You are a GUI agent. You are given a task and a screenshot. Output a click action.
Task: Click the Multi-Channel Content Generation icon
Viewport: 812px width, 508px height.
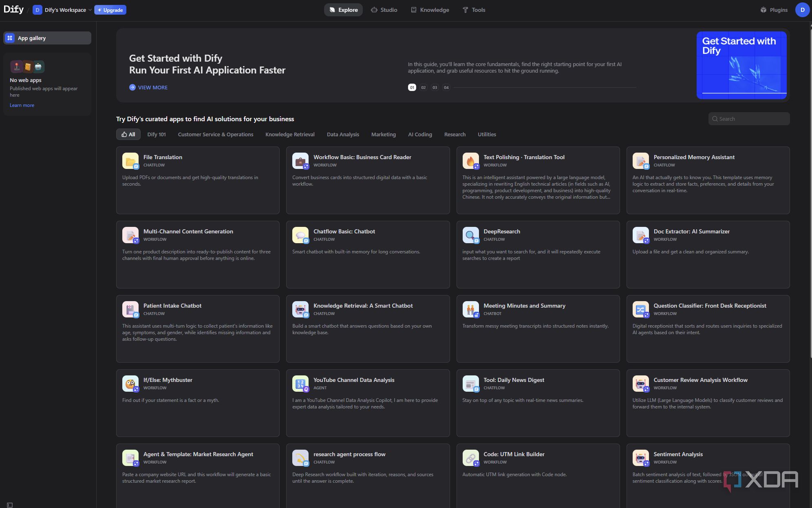pyautogui.click(x=130, y=235)
